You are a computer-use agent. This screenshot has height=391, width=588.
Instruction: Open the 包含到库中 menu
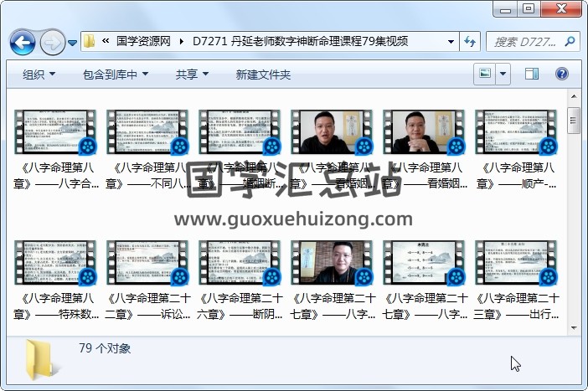point(115,75)
